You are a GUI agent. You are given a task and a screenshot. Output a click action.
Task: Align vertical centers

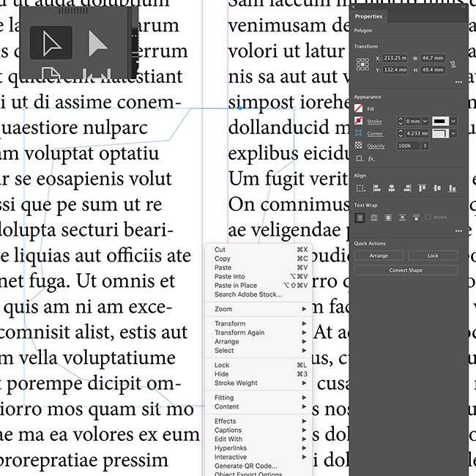click(437, 188)
